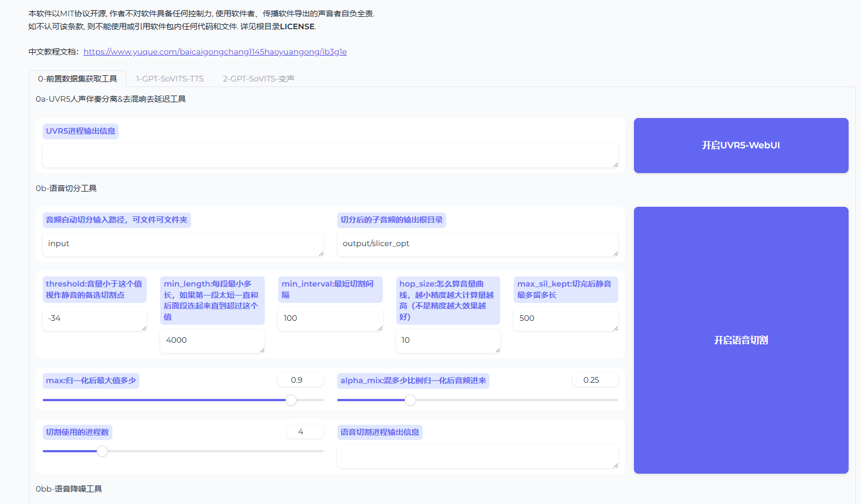This screenshot has width=861, height=504.
Task: Click the 切分后的子音频的输出根目录 label
Action: 392,220
